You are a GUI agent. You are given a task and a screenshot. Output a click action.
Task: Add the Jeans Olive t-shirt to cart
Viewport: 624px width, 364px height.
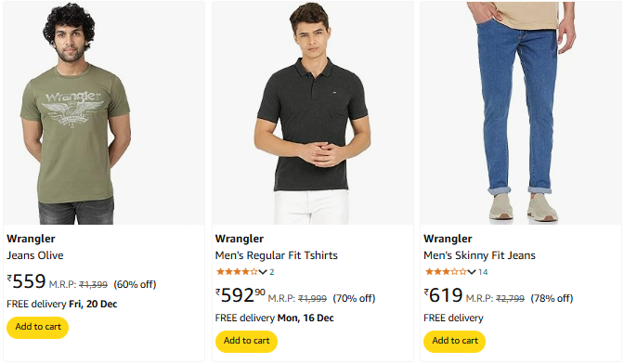pyautogui.click(x=38, y=328)
